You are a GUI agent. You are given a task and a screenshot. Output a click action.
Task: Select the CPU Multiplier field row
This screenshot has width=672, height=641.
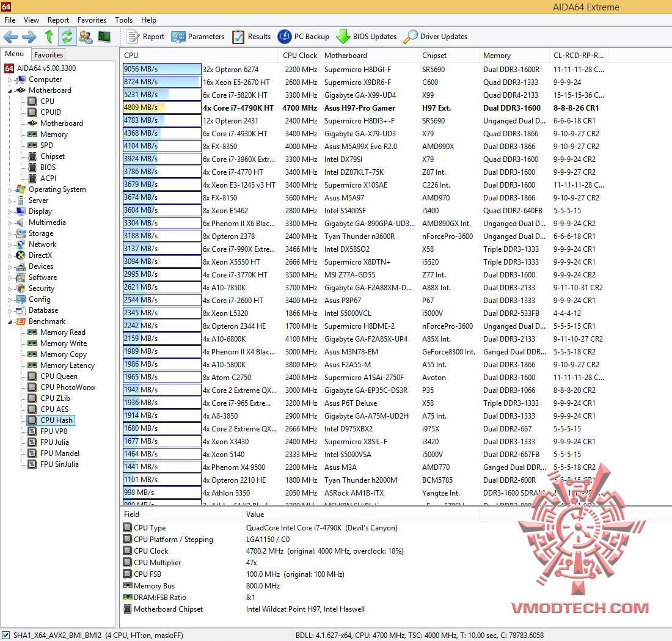[x=300, y=563]
